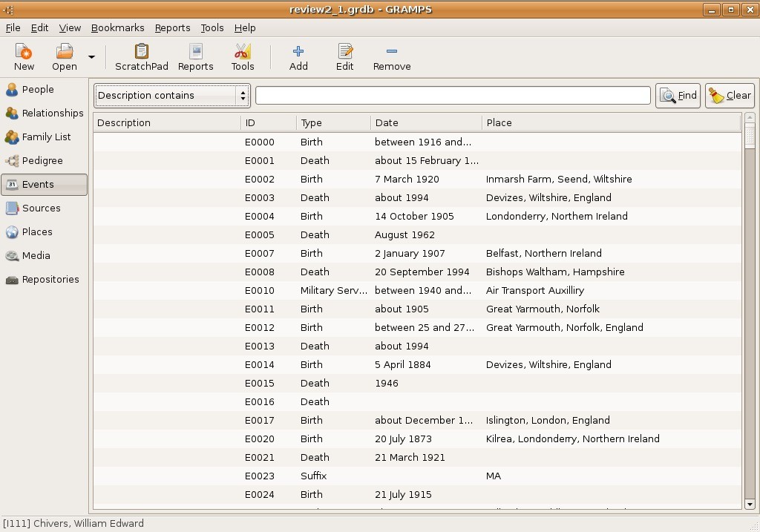Click the Find button

click(678, 95)
